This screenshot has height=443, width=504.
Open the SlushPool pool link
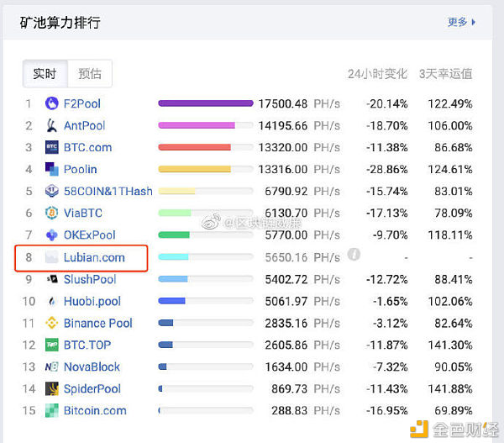point(90,279)
